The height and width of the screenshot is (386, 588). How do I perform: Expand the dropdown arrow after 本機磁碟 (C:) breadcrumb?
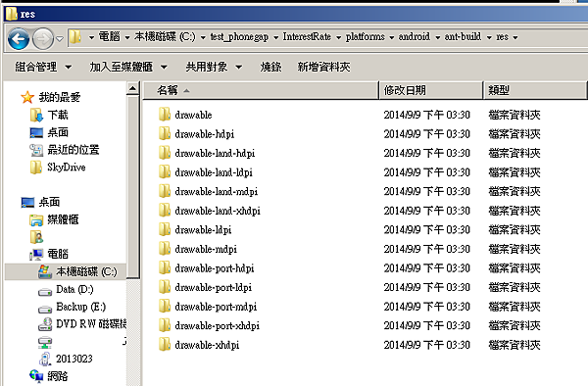[x=203, y=37]
